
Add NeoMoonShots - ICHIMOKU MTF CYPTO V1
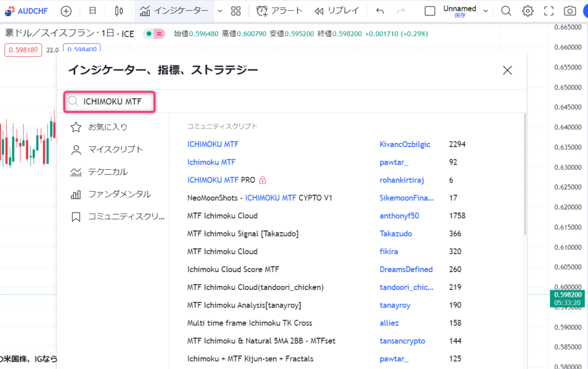[x=260, y=198]
